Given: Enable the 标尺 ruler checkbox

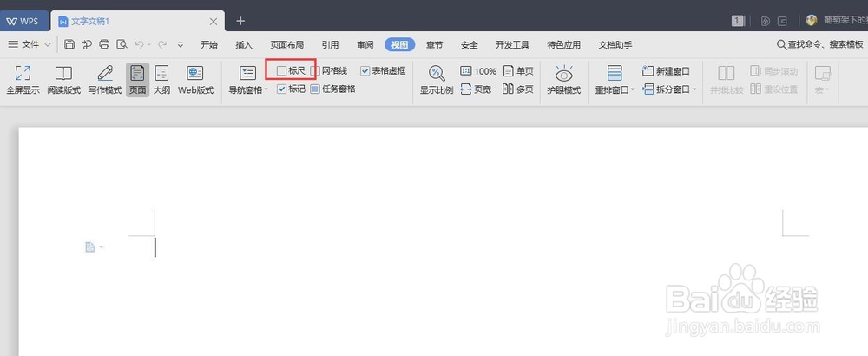Looking at the screenshot, I should coord(282,71).
